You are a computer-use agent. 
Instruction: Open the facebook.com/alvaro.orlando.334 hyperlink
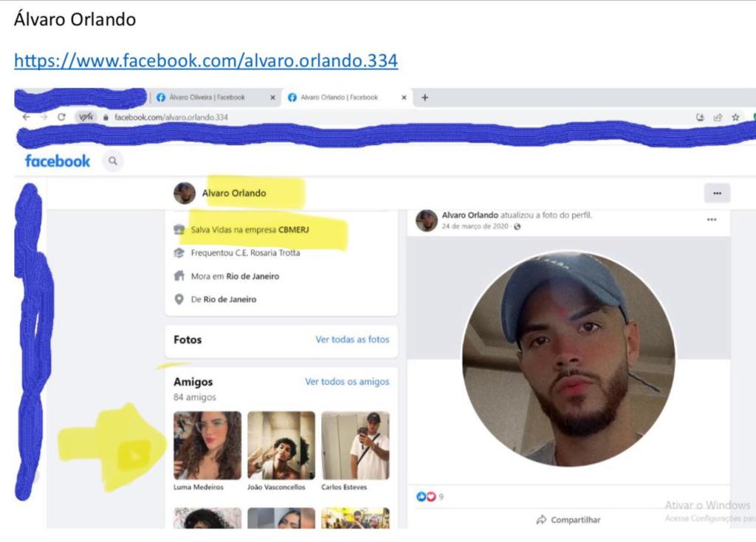[x=206, y=61]
